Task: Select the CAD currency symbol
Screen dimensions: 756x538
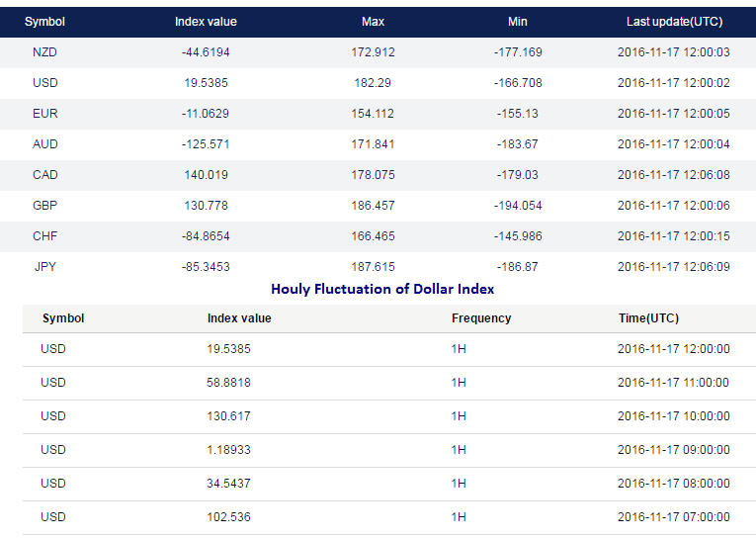Action: [x=44, y=175]
